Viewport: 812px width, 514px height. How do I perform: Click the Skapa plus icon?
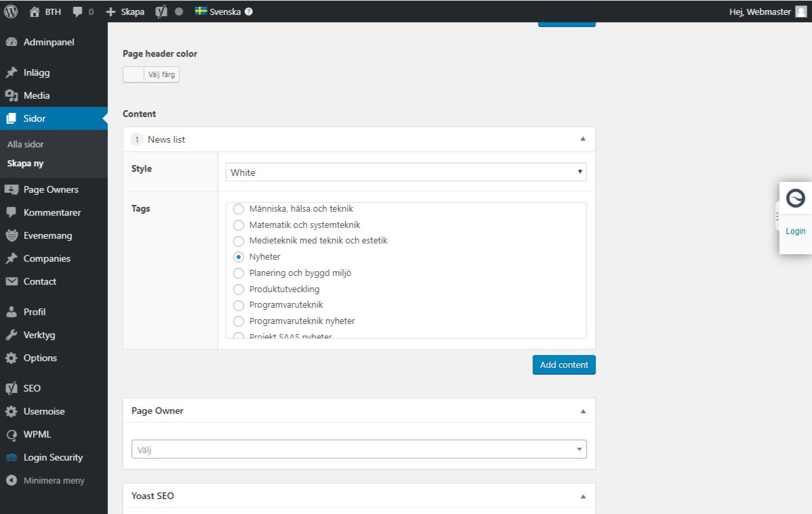(112, 11)
